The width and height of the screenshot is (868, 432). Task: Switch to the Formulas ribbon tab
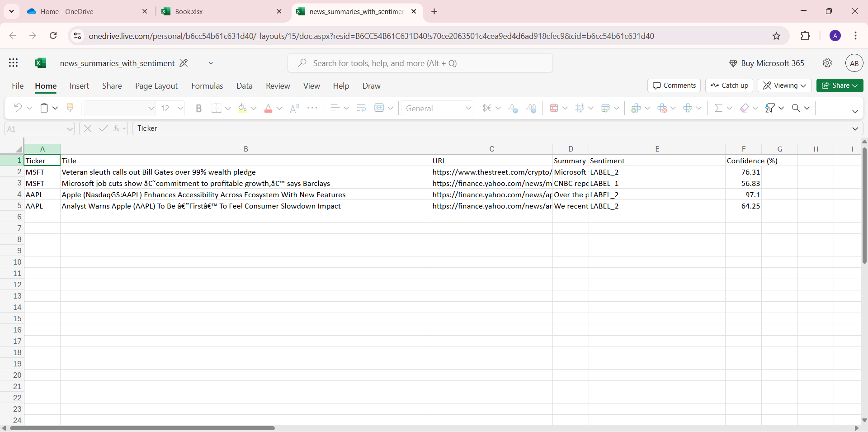pos(207,86)
